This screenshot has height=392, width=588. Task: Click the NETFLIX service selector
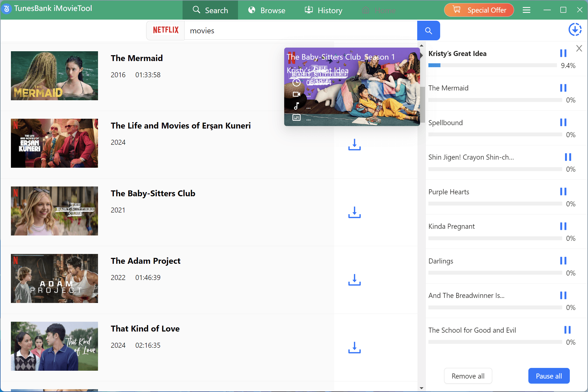(165, 30)
